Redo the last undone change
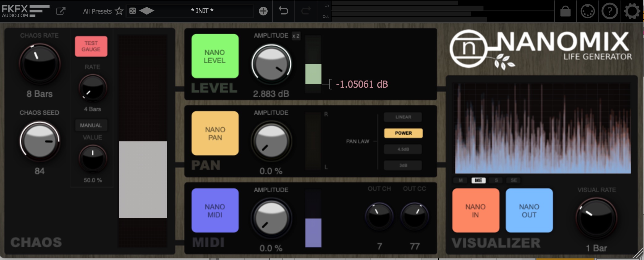644x260 pixels. coord(306,11)
